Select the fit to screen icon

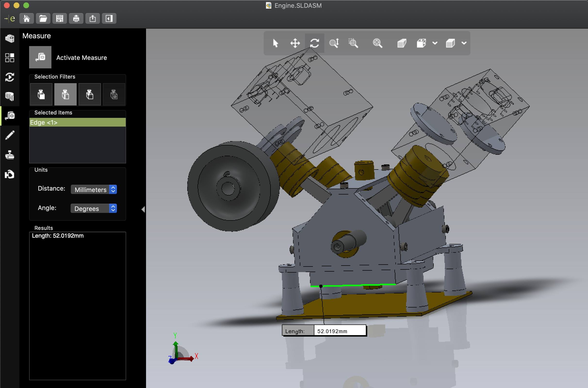378,43
